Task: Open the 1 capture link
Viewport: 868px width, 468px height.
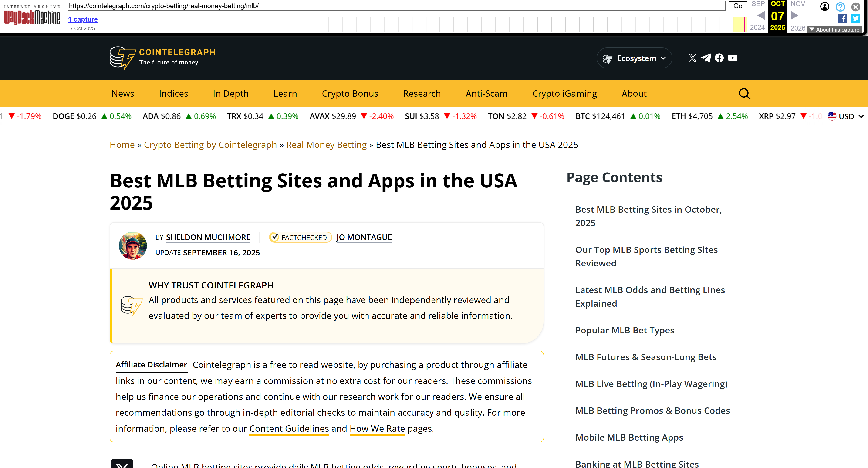Action: click(x=83, y=19)
